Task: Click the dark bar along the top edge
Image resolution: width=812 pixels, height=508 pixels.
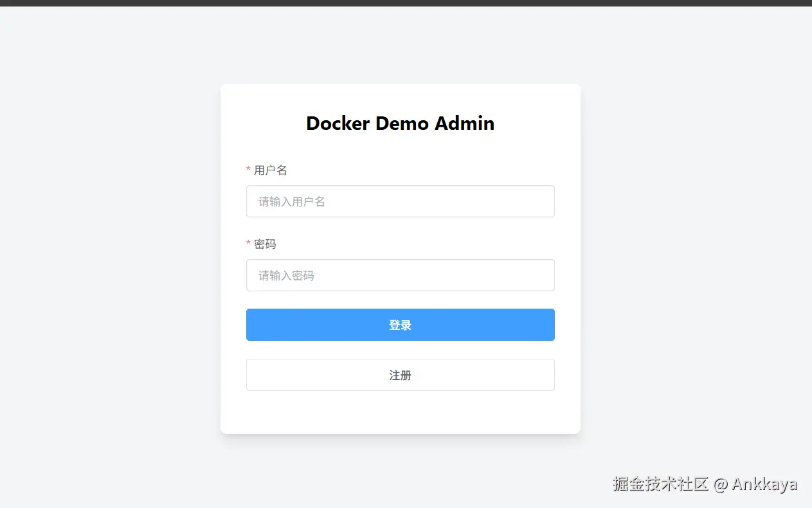Action: pos(406,3)
